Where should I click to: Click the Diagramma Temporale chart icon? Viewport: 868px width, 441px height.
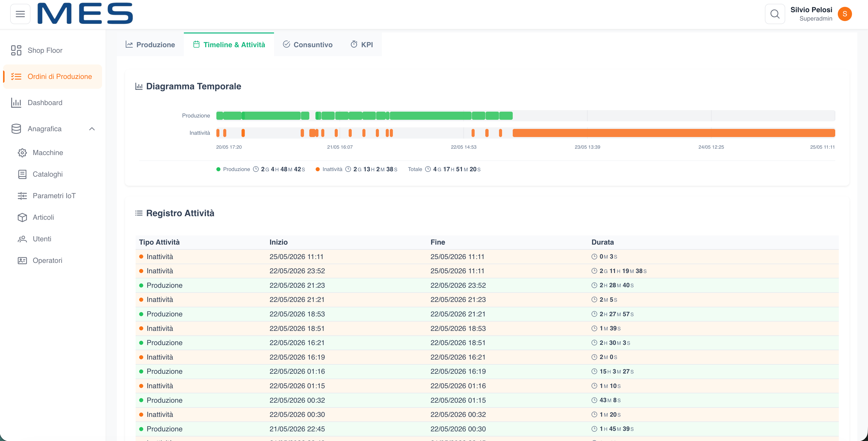click(x=139, y=87)
